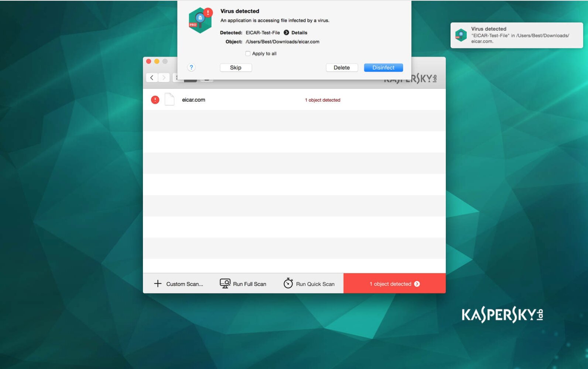The height and width of the screenshot is (369, 588).
Task: Click the blue Disinfect button
Action: [x=383, y=68]
